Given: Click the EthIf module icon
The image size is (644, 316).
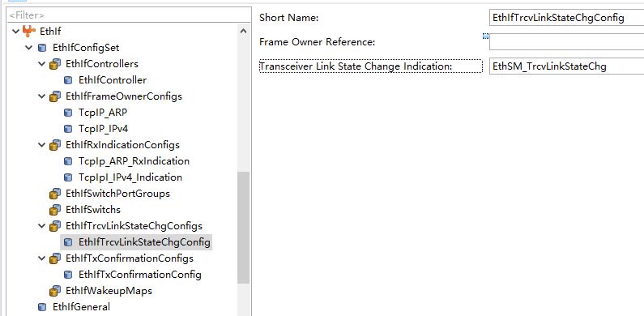Looking at the screenshot, I should pyautogui.click(x=28, y=31).
